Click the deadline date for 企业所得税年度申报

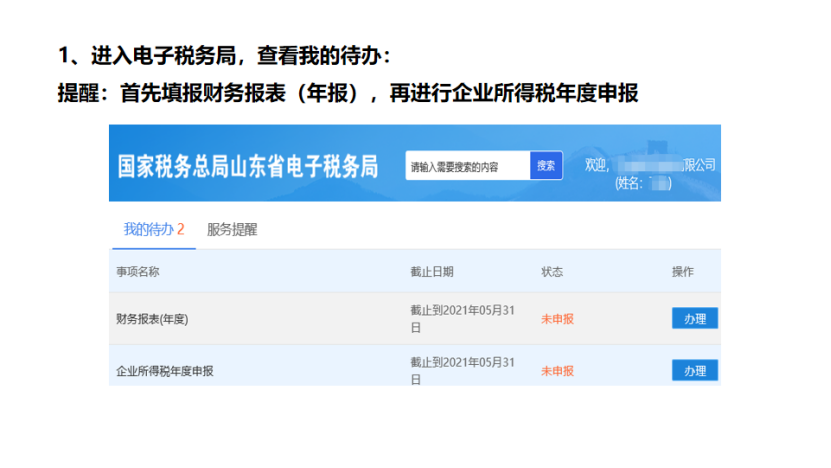tap(462, 369)
